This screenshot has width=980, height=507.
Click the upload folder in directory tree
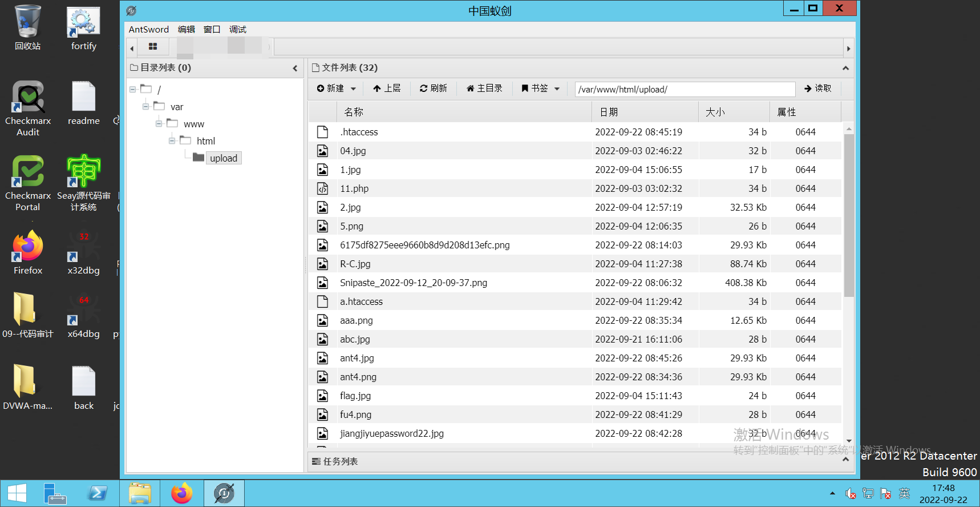tap(223, 158)
